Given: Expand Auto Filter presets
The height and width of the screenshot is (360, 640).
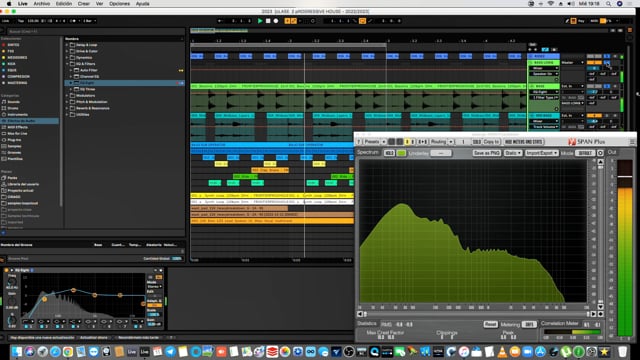Looking at the screenshot, I should tap(71, 70).
